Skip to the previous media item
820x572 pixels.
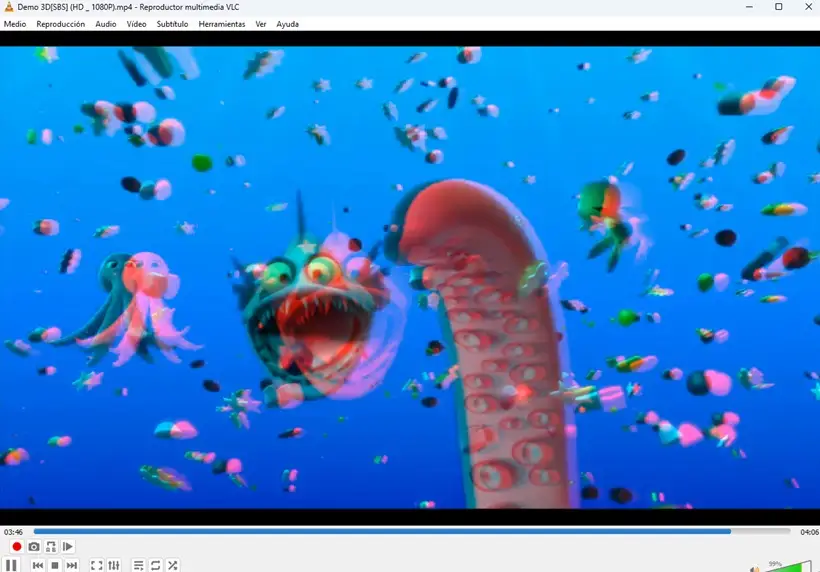tap(38, 565)
